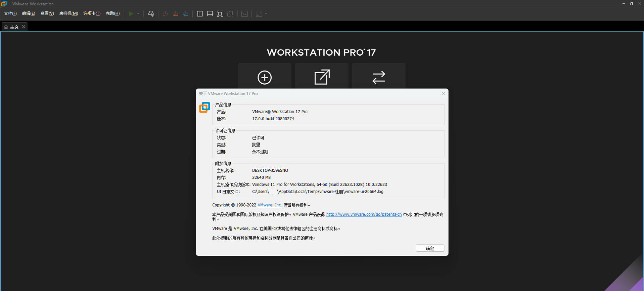Open the 虚拟机(M) menu
This screenshot has width=644, height=291.
coord(68,13)
